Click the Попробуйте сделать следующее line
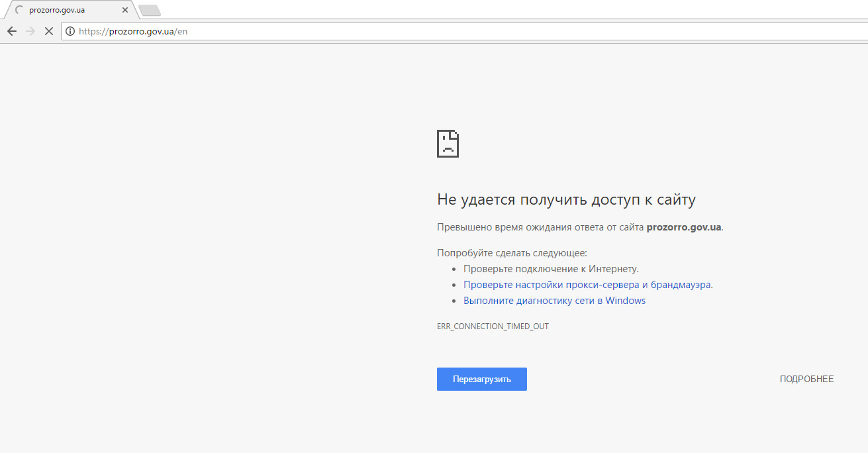868x453 pixels. click(x=512, y=253)
